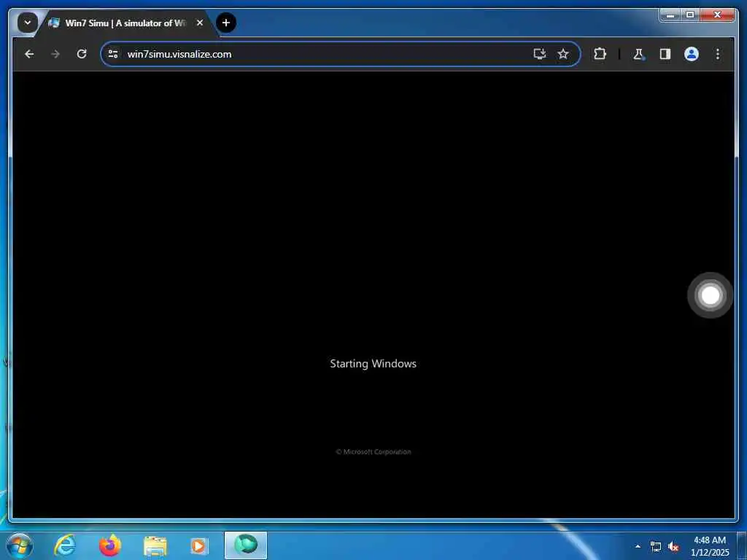Open Windows Media Player in taskbar

198,546
